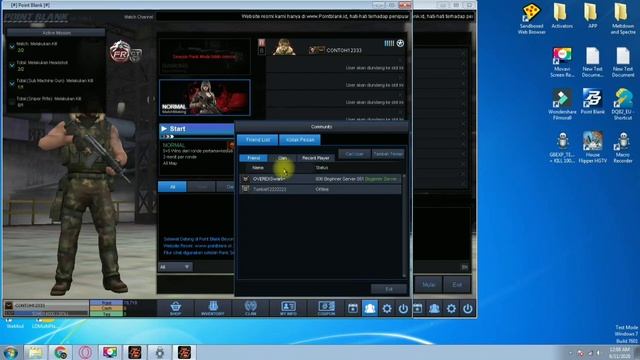Expand the All chat filter dropdown
The height and width of the screenshot is (360, 640).
[176, 267]
